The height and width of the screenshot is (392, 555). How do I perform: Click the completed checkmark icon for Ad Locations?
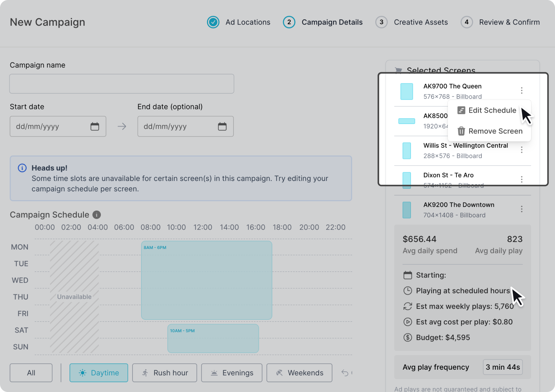pos(213,22)
